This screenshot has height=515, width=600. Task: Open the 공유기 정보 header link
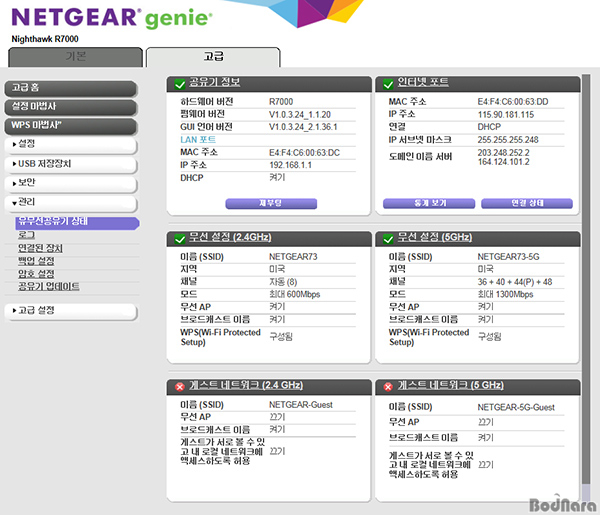[214, 82]
